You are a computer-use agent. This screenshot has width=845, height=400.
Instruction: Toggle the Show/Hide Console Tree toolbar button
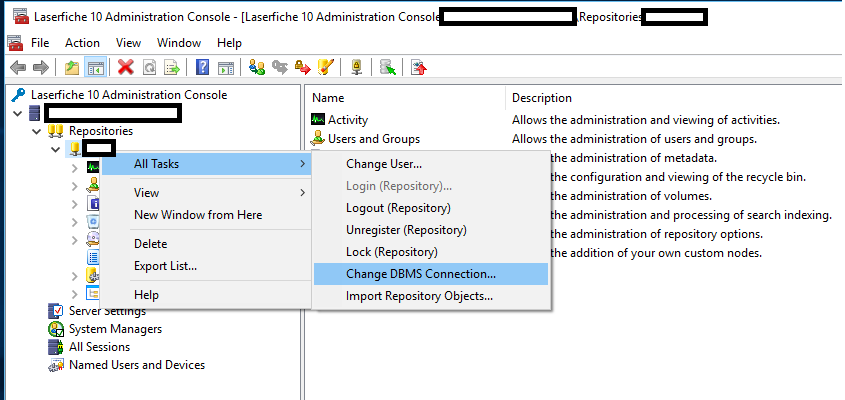tap(95, 67)
